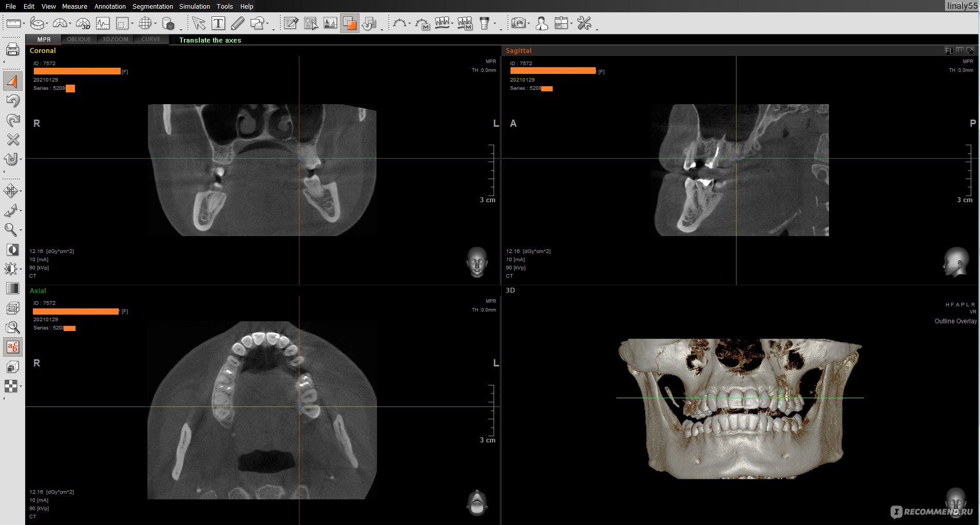Toggle the orange overlay layers tool

[350, 23]
